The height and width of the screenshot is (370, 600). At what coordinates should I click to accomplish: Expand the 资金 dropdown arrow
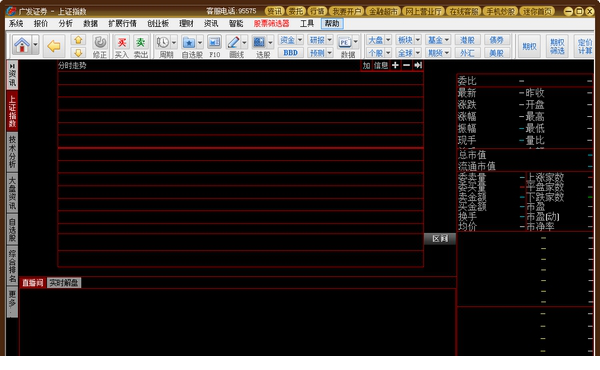(300, 39)
